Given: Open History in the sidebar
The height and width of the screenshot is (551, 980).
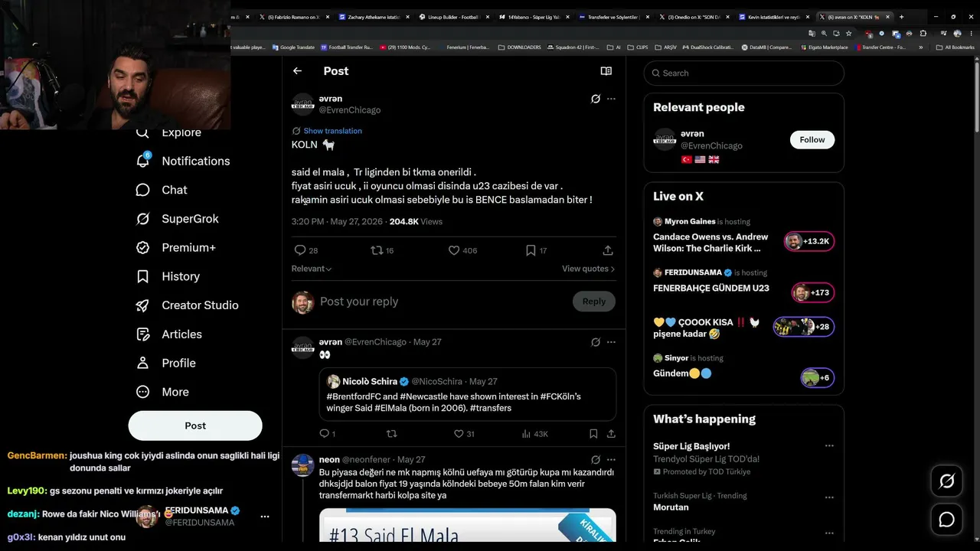Looking at the screenshot, I should (x=168, y=276).
